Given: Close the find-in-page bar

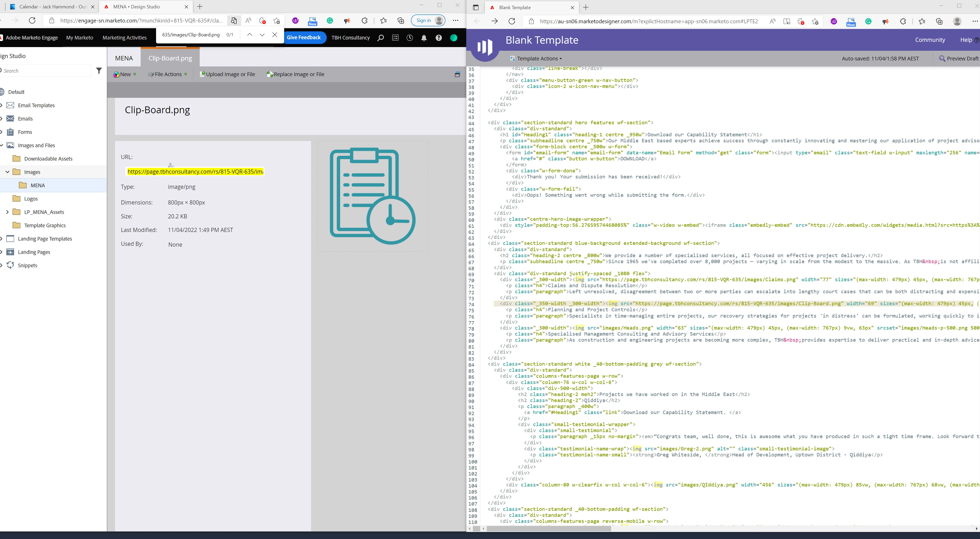Looking at the screenshot, I should (x=275, y=35).
